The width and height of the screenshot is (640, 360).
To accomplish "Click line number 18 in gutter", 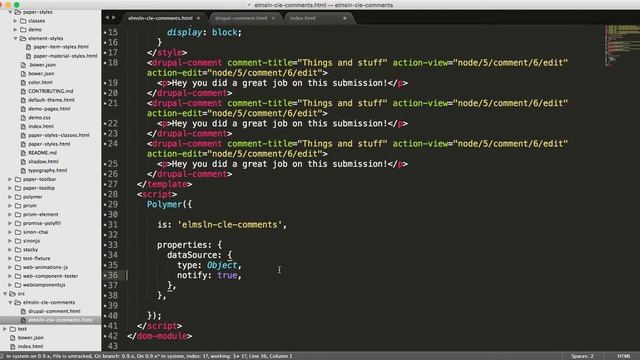I will click(x=113, y=63).
